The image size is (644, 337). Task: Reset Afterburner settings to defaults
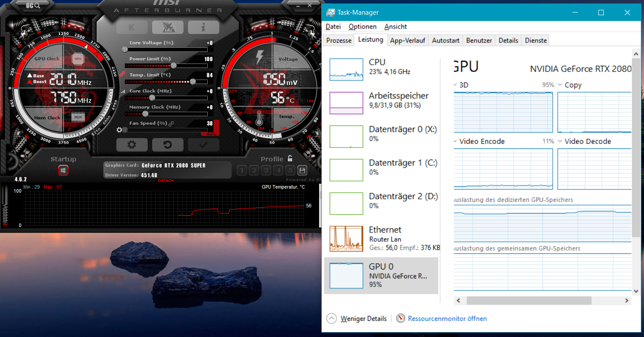pos(167,145)
